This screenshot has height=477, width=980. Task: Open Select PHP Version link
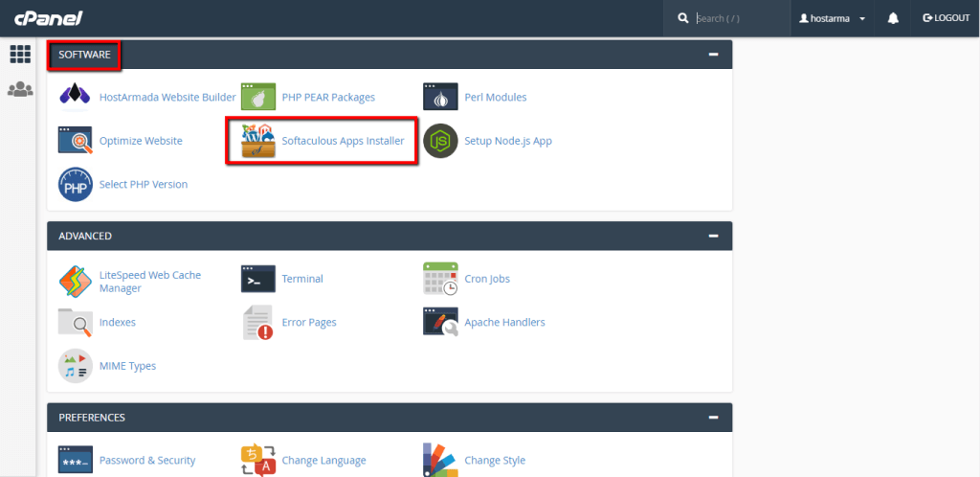point(144,185)
